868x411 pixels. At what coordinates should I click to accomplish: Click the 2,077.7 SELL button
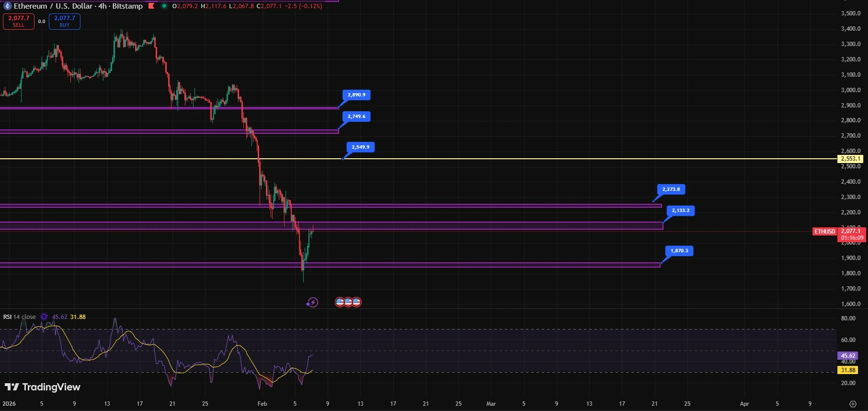pos(19,22)
